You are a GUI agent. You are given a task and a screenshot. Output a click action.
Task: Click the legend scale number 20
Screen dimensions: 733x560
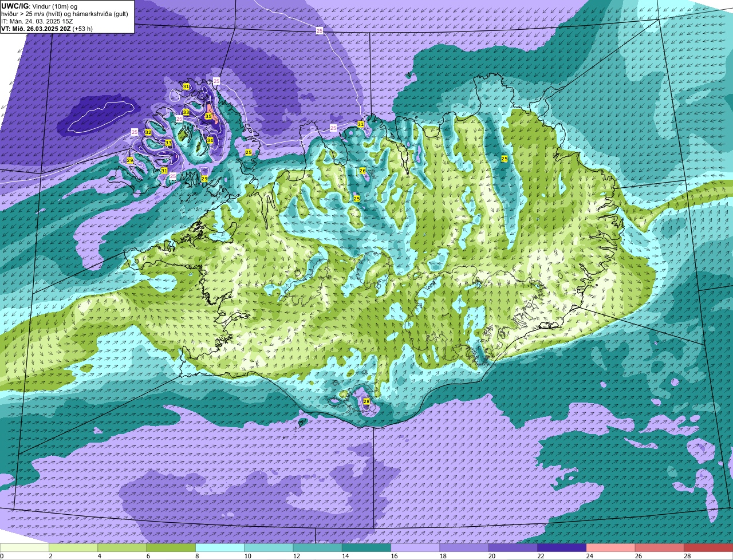point(491,556)
